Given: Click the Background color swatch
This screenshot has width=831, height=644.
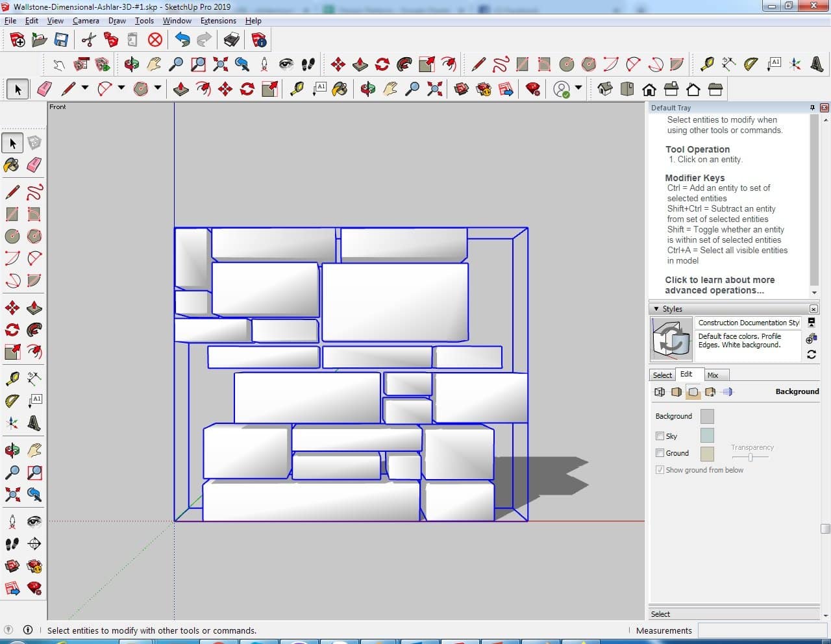Looking at the screenshot, I should click(x=707, y=416).
